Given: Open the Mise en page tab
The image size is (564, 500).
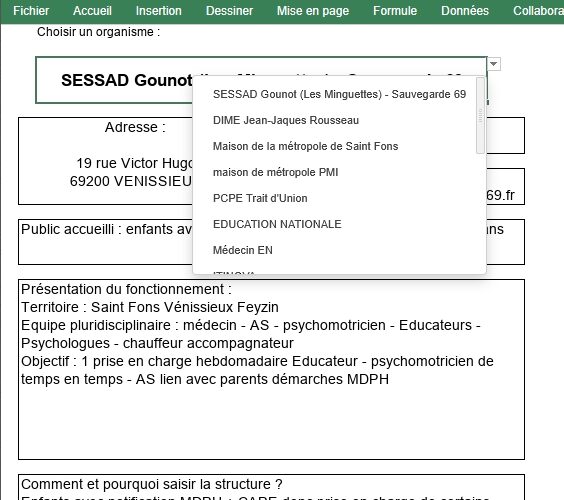Looking at the screenshot, I should coord(313,11).
